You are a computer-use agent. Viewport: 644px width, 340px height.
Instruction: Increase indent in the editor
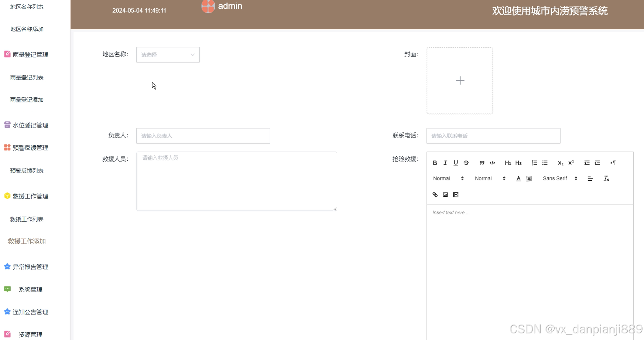[597, 163]
